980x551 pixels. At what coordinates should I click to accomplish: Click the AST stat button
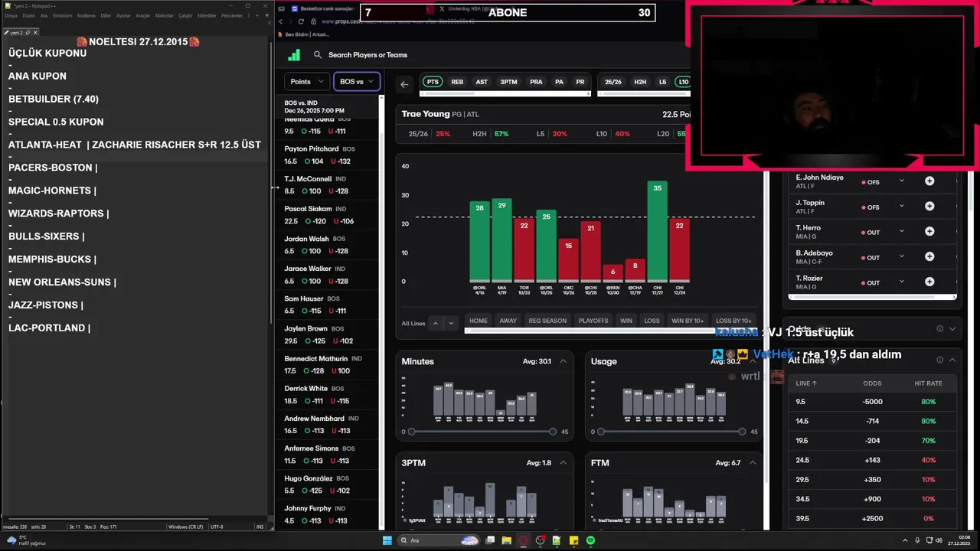coord(482,82)
